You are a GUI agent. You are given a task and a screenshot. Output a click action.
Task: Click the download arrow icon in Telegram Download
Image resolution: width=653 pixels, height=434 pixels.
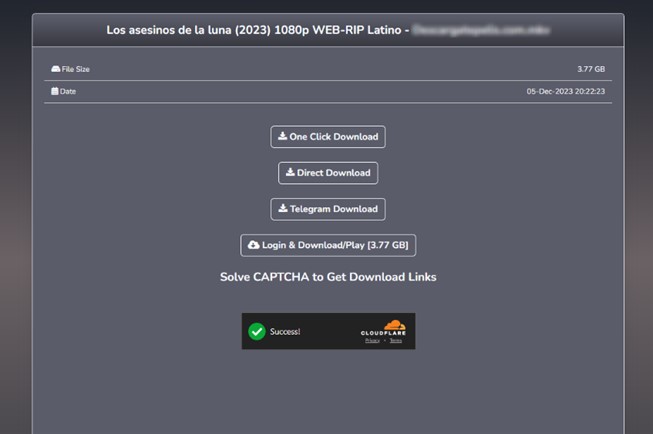click(x=283, y=208)
